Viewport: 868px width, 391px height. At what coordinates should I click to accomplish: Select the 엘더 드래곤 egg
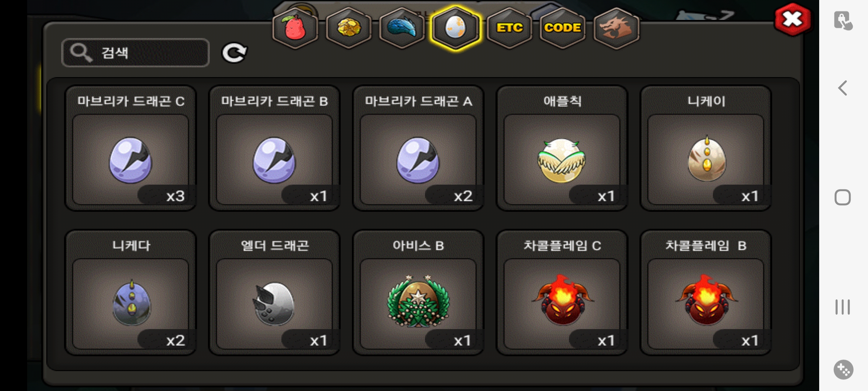click(275, 293)
